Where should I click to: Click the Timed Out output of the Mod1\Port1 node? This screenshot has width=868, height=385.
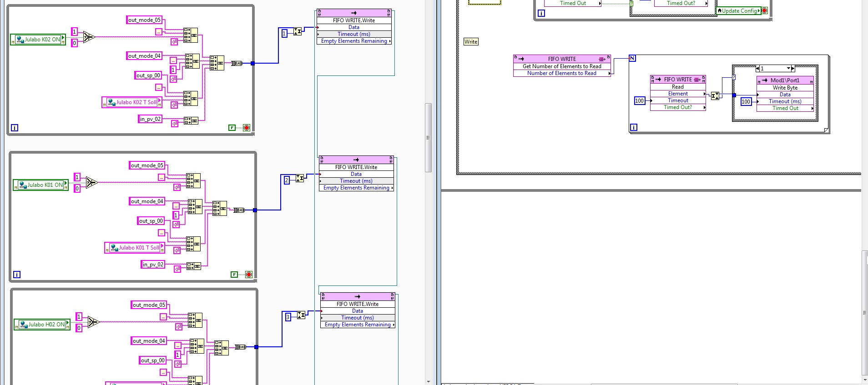pos(785,108)
